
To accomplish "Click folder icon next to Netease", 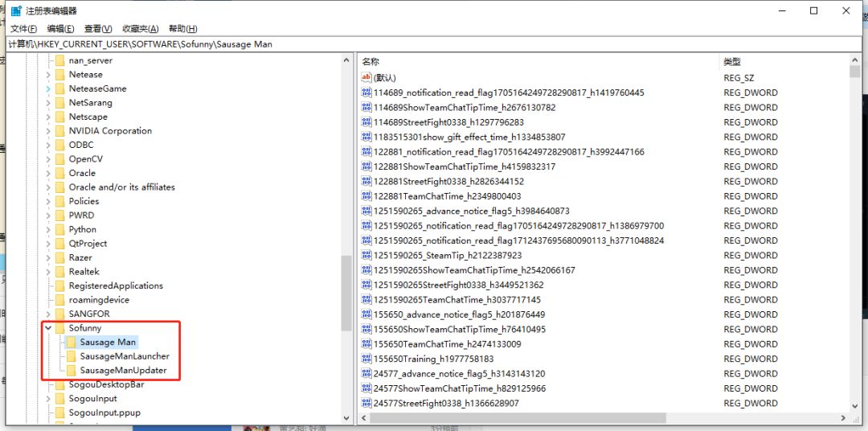I will [x=59, y=74].
